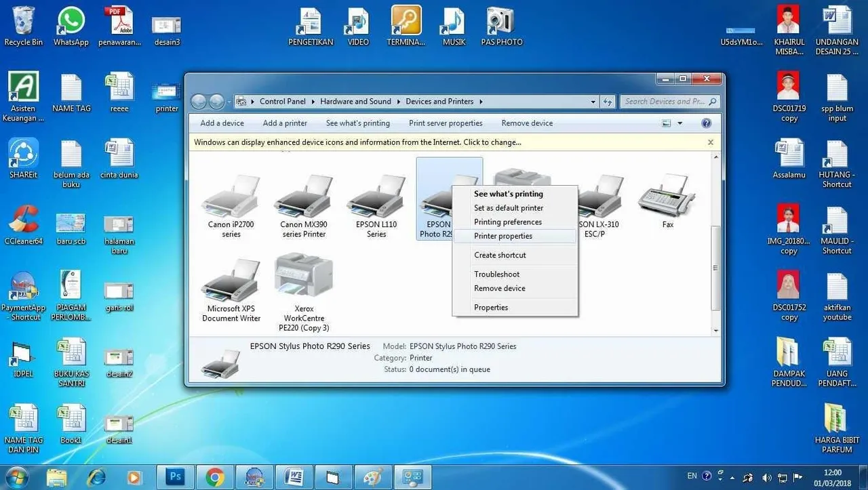Click Add a printer toolbar button
Image resolution: width=868 pixels, height=490 pixels.
(x=285, y=123)
